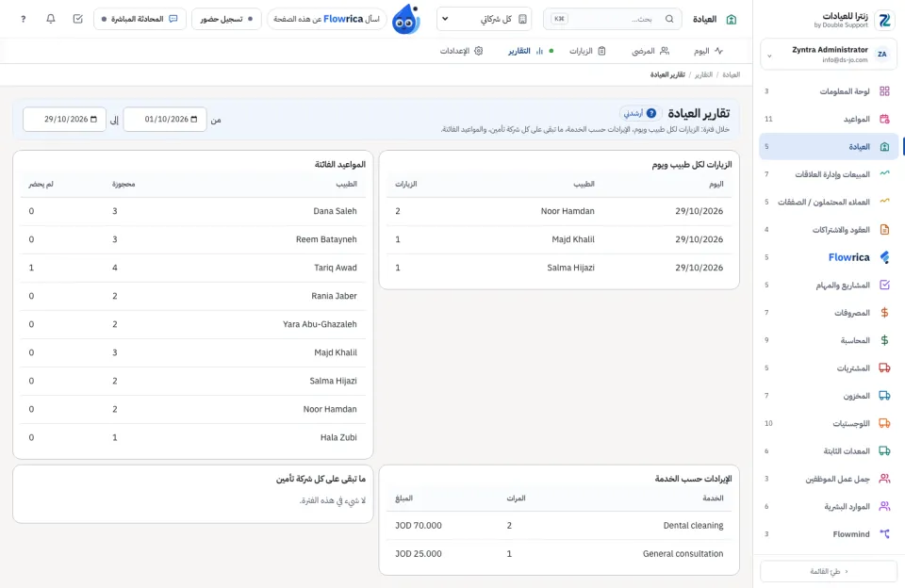Click 'info@ds-jo.com' under account name
This screenshot has width=905, height=588.
(845, 60)
